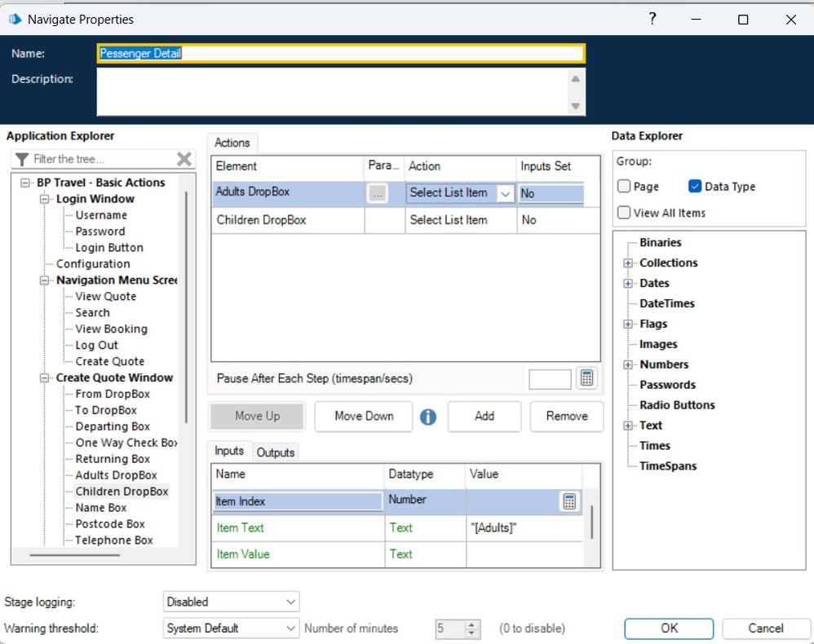
Task: Enable the Page group checkbox
Action: pyautogui.click(x=625, y=187)
